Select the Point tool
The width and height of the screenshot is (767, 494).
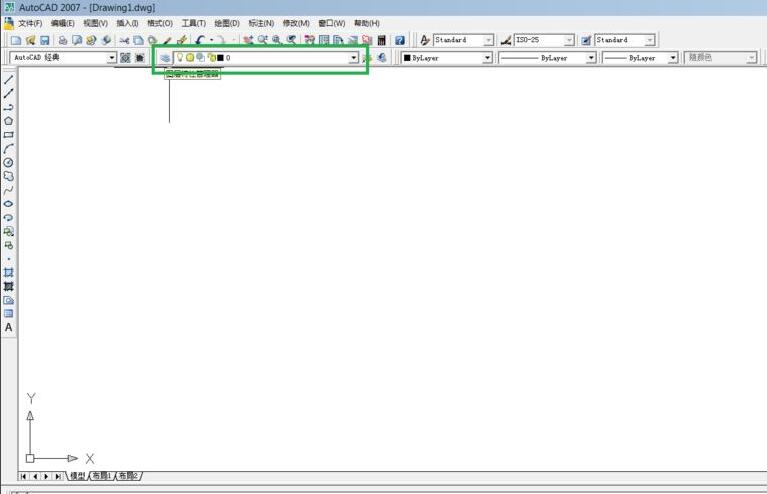[8, 259]
